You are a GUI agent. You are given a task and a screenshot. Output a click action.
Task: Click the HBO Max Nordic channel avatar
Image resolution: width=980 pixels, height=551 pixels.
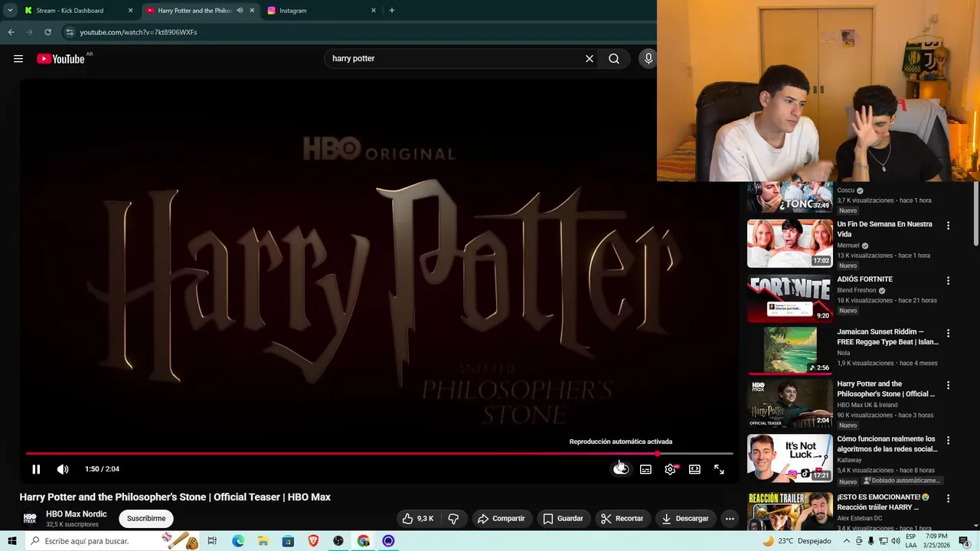click(x=30, y=519)
